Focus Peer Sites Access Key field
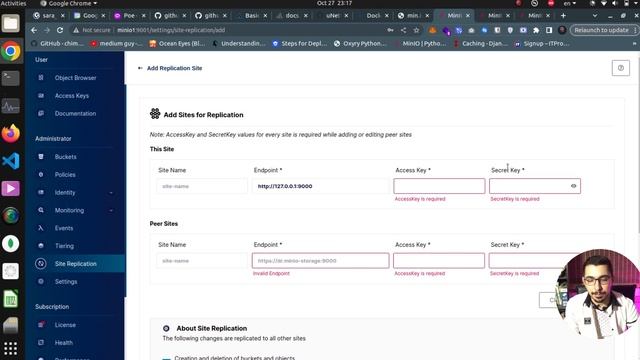Image resolution: width=640 pixels, height=360 pixels. 439,261
